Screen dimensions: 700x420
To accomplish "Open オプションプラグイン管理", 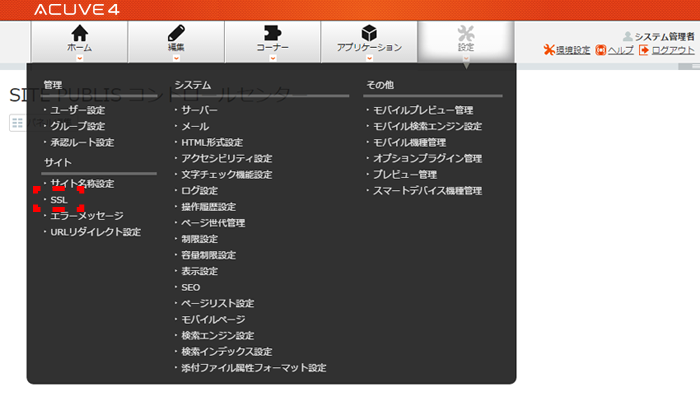I will pyautogui.click(x=427, y=158).
